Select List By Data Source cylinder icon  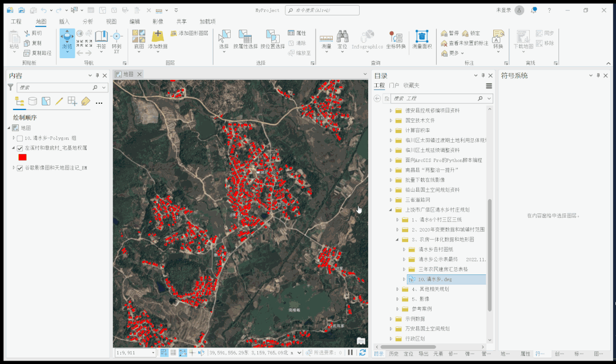pos(33,102)
